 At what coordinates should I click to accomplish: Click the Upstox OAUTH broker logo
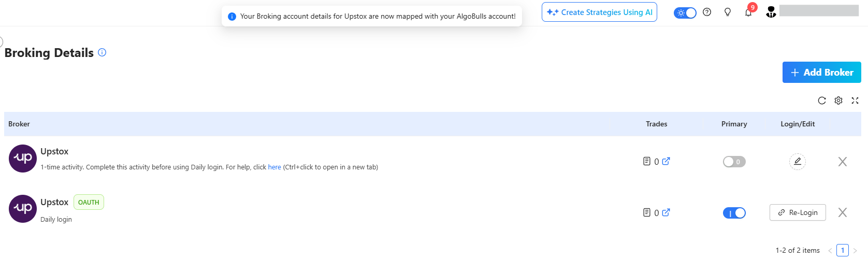tap(23, 209)
